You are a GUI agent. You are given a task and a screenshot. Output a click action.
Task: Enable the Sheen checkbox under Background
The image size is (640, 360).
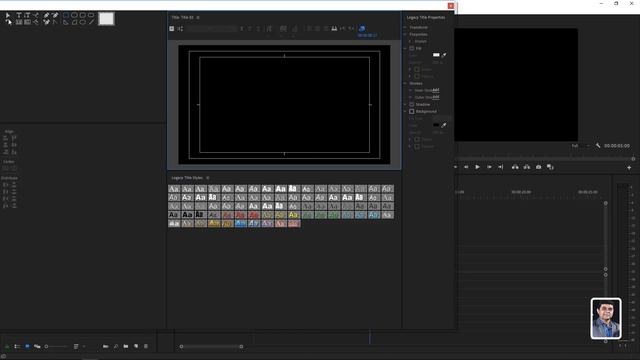pyautogui.click(x=417, y=139)
